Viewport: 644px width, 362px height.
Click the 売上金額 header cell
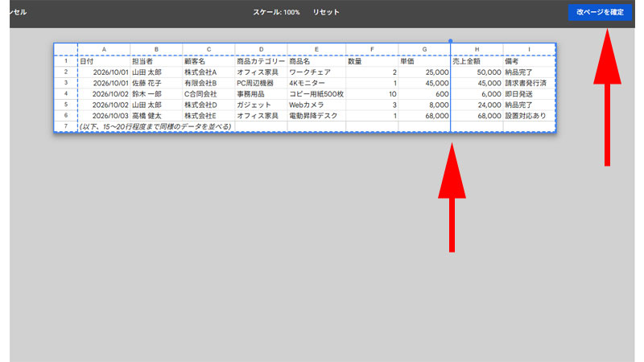[x=477, y=61]
